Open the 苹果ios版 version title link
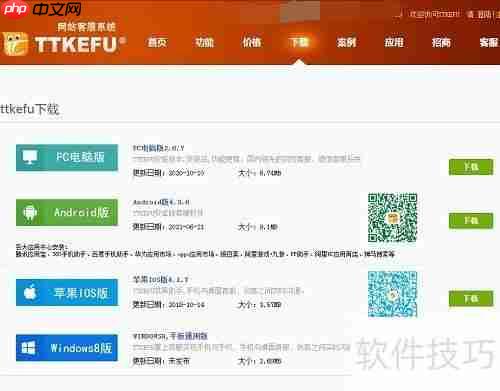The image size is (500, 391). pos(161,279)
